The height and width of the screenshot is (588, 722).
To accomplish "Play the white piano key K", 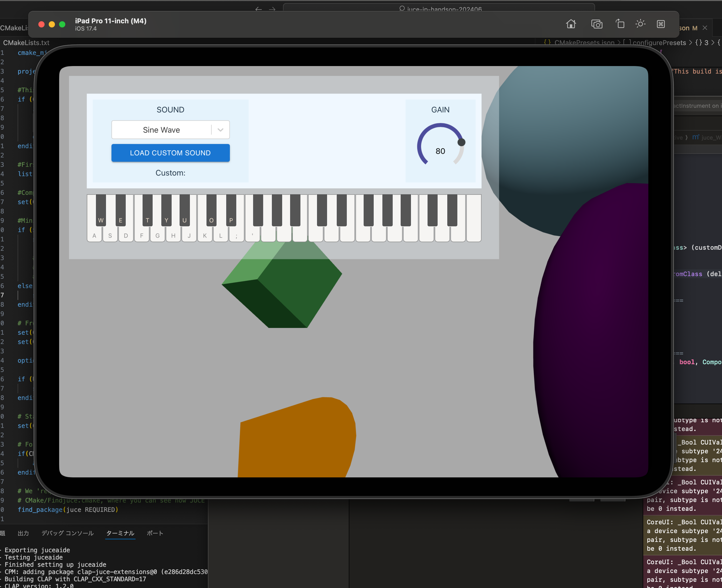I will pos(205,234).
